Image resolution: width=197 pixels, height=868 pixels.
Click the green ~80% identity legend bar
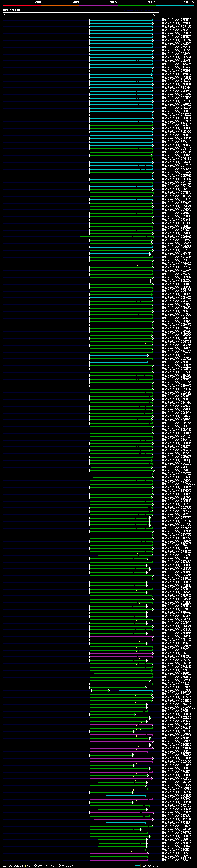click(x=137, y=6)
